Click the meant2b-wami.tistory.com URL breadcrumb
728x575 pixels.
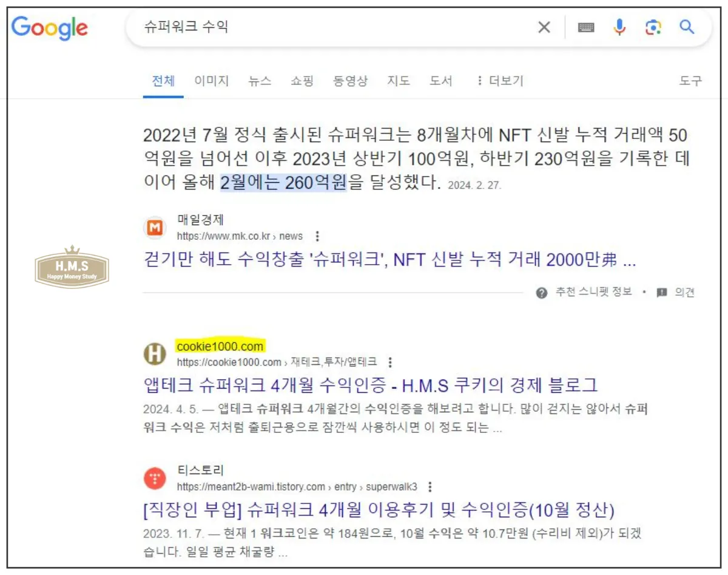click(x=297, y=487)
